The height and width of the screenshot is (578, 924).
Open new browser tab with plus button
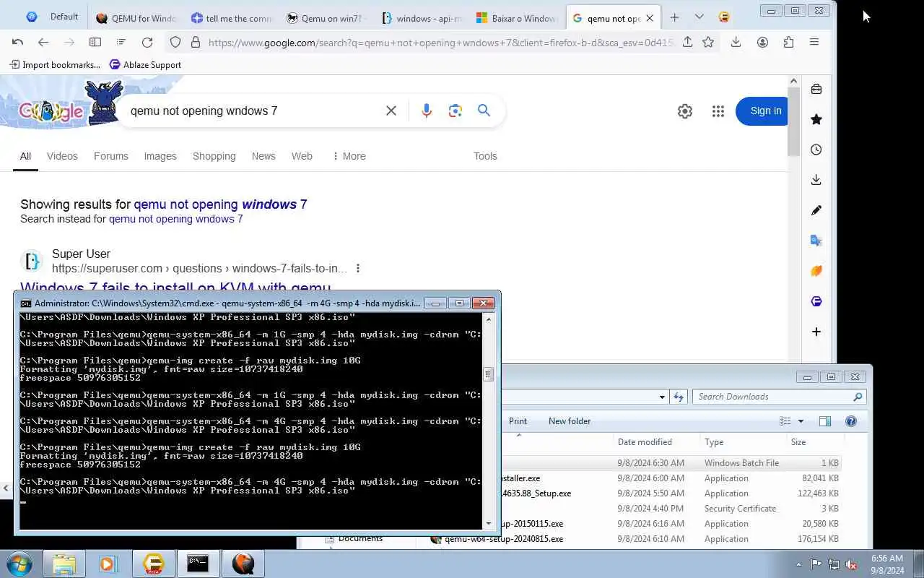(x=674, y=17)
